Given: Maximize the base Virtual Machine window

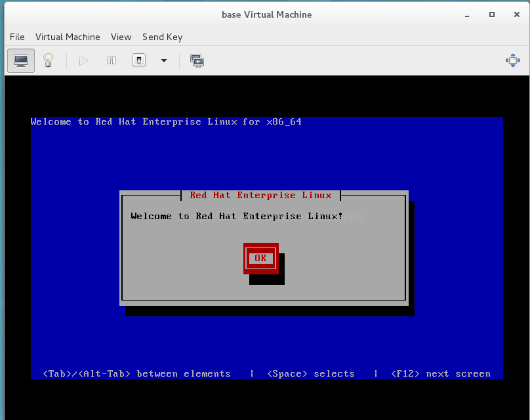Looking at the screenshot, I should tap(492, 14).
